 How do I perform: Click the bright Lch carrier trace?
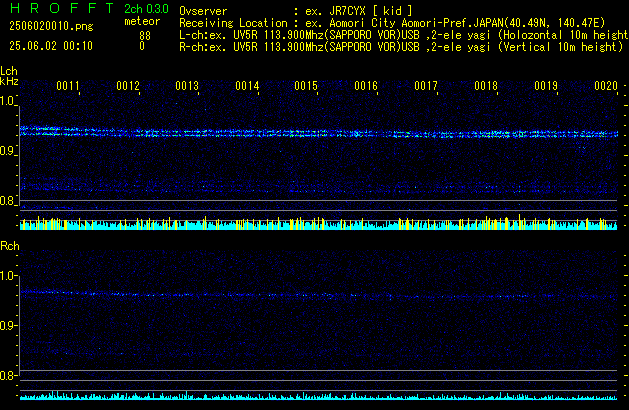click(319, 132)
